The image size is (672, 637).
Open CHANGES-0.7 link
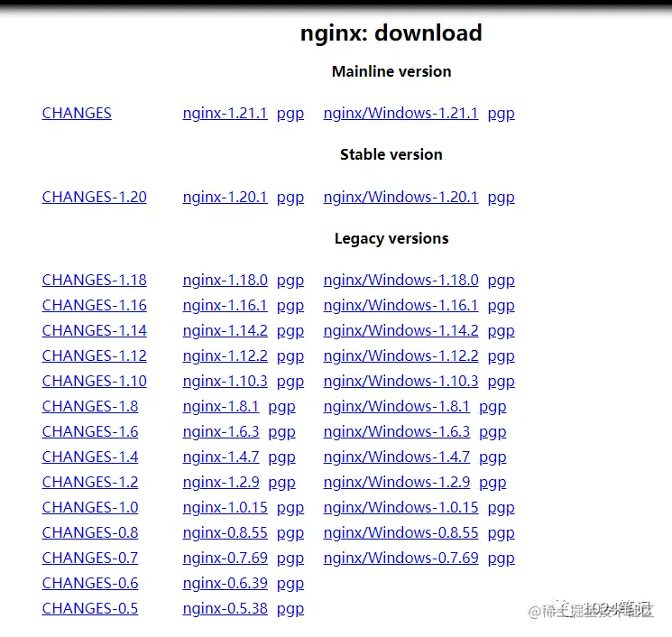tap(90, 559)
